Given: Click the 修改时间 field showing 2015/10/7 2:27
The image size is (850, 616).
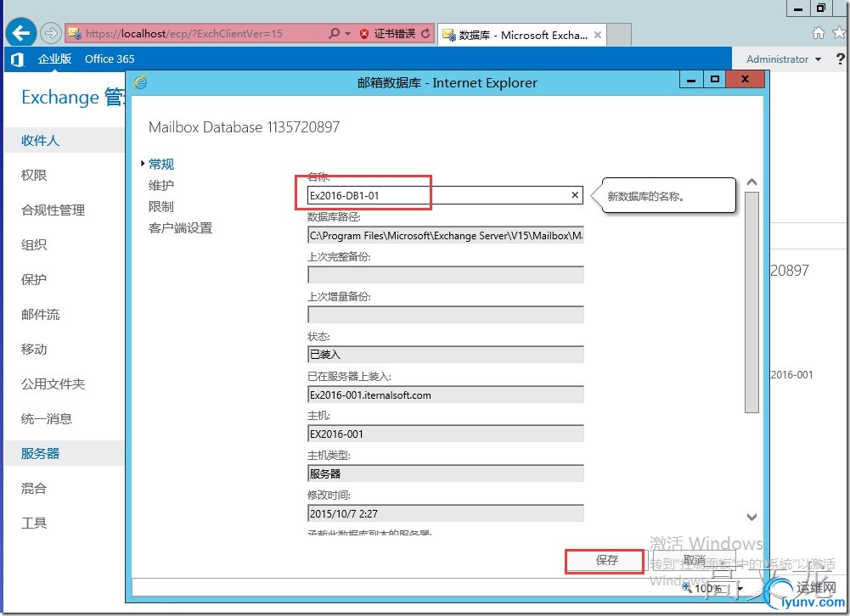Looking at the screenshot, I should pyautogui.click(x=446, y=513).
